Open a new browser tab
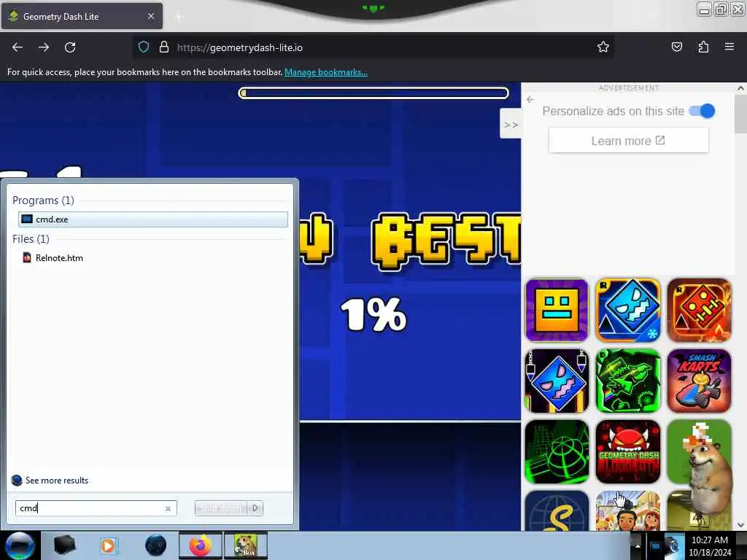 click(179, 17)
